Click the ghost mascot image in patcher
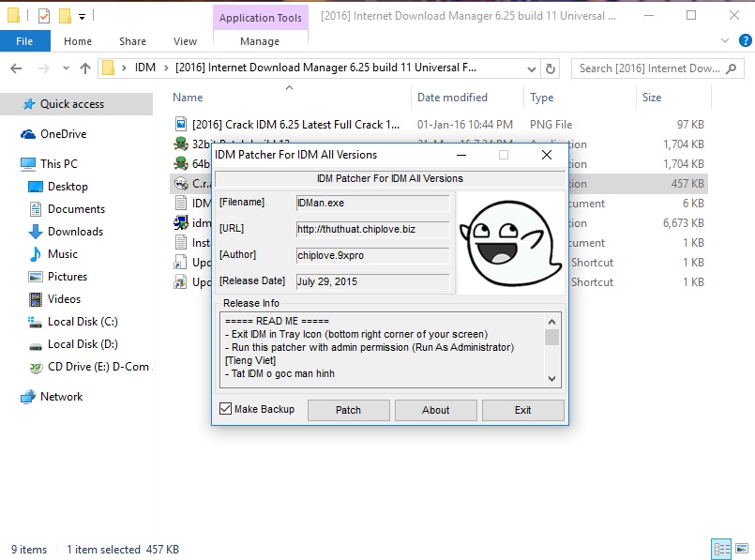This screenshot has width=755, height=560. pos(510,243)
